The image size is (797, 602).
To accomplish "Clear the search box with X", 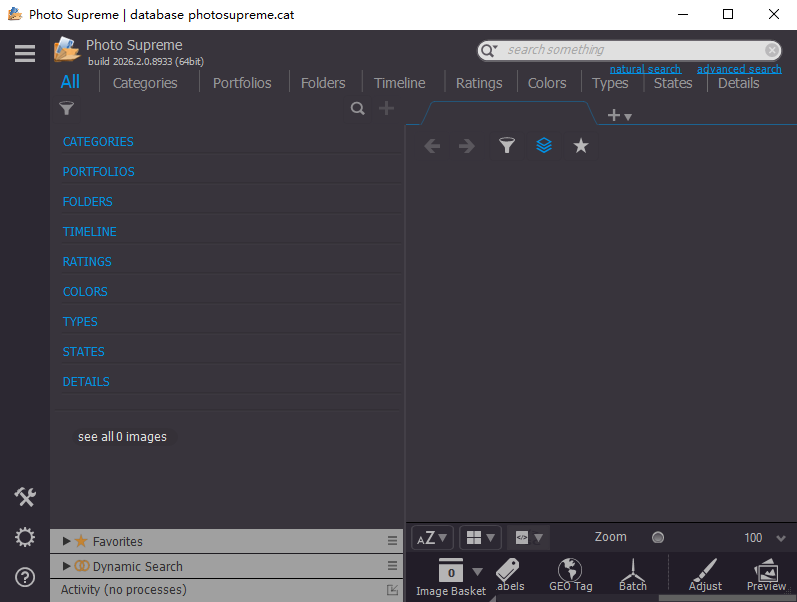I will (x=772, y=50).
